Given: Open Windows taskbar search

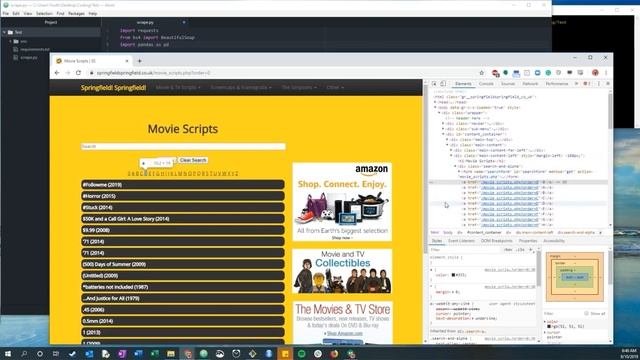Looking at the screenshot, I should (24, 353).
